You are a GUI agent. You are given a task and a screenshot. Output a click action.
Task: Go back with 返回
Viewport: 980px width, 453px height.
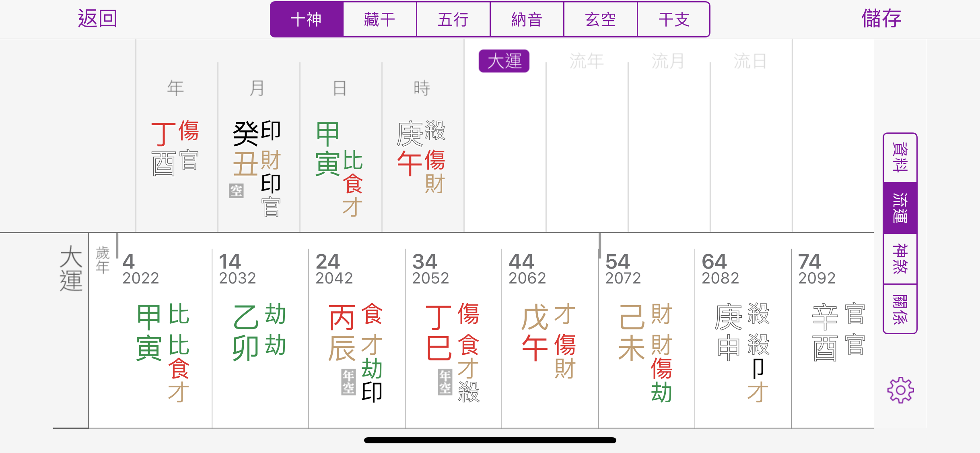point(97,19)
